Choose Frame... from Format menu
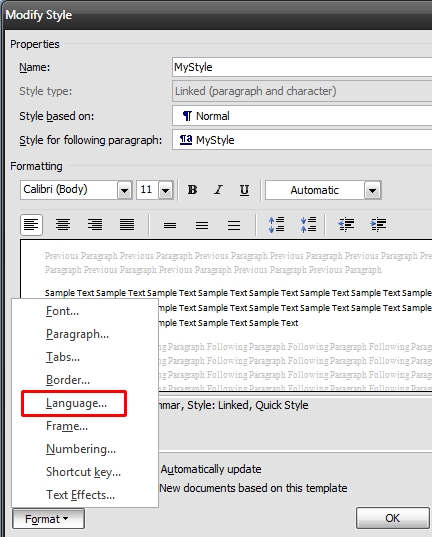Screen dimensions: 432x537 [x=85, y=426]
